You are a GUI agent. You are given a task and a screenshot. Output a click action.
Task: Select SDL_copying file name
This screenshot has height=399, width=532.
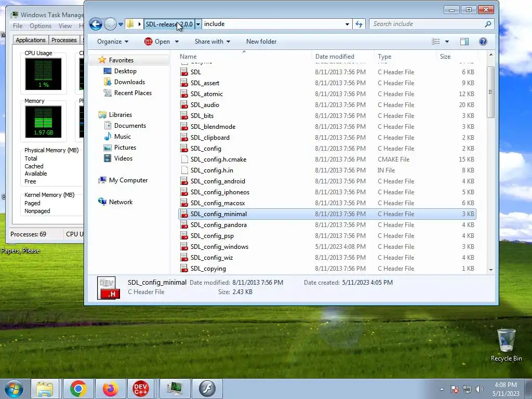pos(208,269)
